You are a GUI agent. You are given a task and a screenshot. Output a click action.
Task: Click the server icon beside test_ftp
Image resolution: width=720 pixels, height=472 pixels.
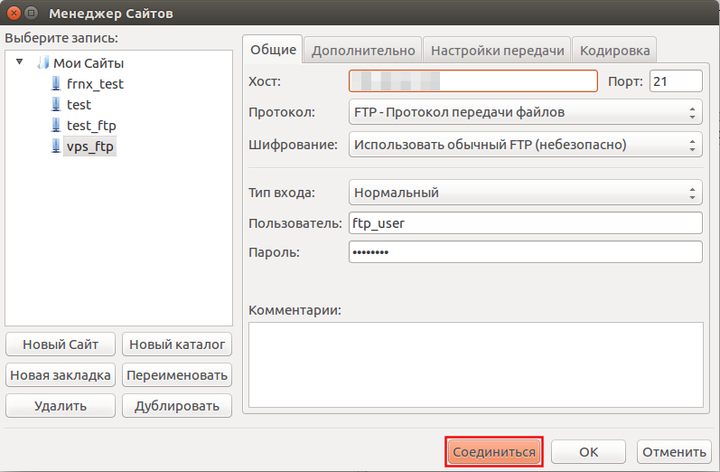(56, 125)
